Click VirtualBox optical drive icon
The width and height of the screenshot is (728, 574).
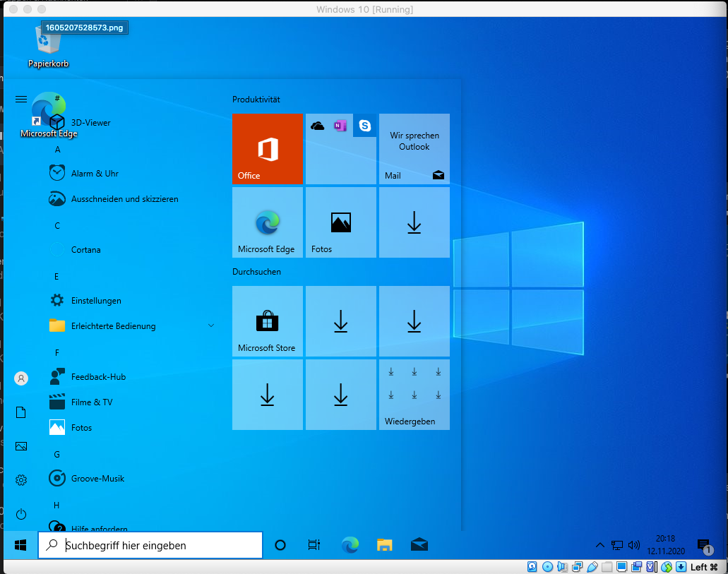point(547,567)
